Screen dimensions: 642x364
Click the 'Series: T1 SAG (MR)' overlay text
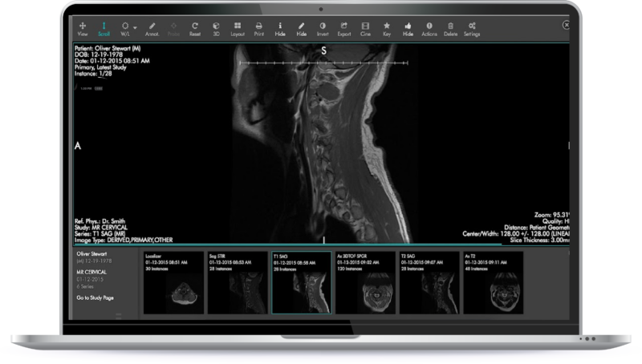click(x=100, y=233)
